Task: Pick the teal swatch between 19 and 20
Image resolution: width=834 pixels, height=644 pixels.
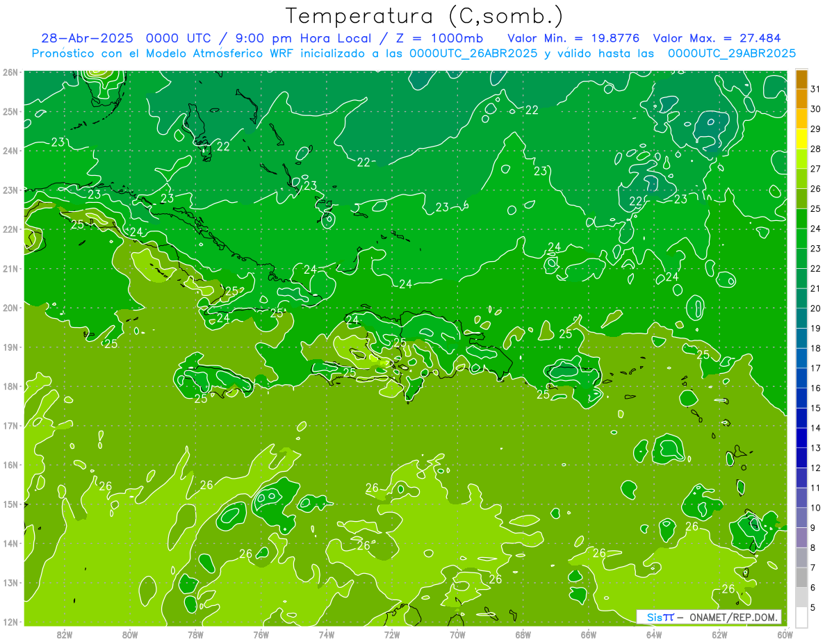Action: pos(801,317)
